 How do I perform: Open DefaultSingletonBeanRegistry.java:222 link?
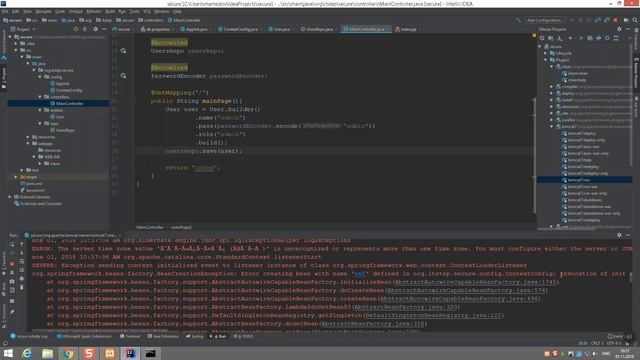tap(433, 316)
